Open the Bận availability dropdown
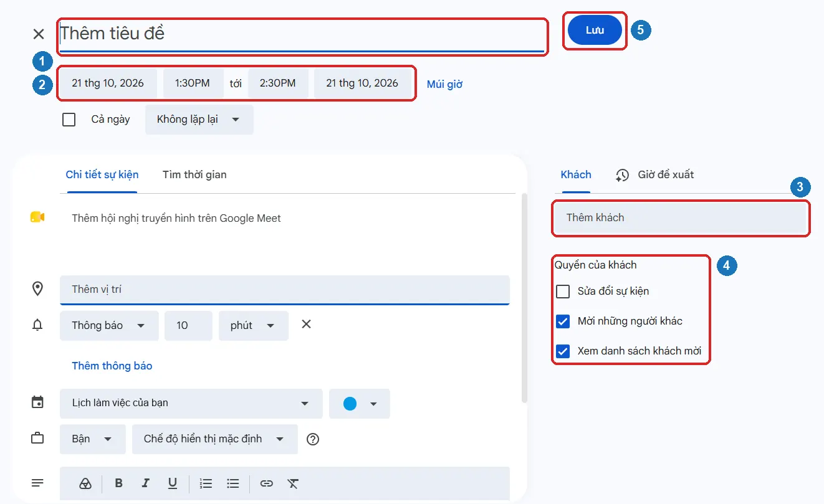824x504 pixels. [x=93, y=439]
